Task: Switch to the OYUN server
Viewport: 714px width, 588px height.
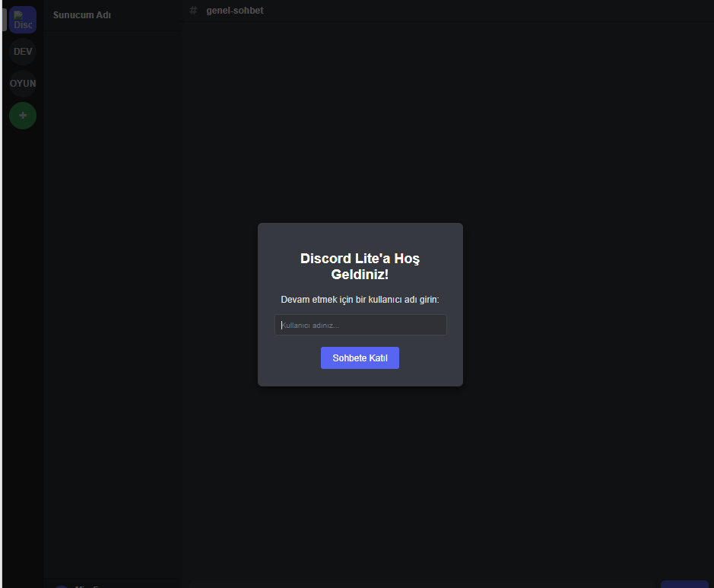Action: click(x=23, y=84)
